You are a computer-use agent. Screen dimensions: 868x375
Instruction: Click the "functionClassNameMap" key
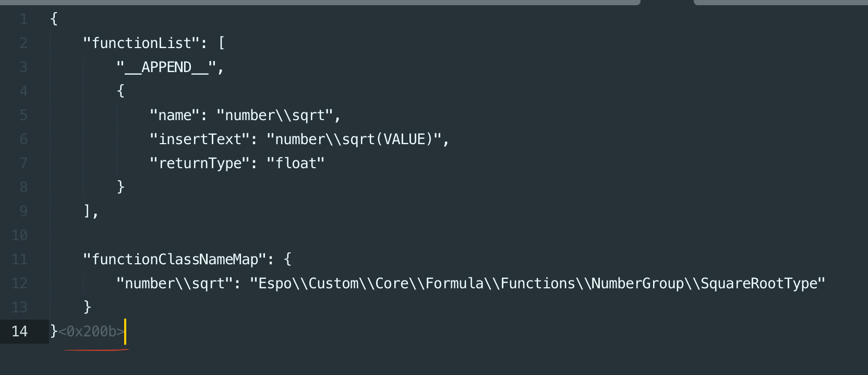175,259
